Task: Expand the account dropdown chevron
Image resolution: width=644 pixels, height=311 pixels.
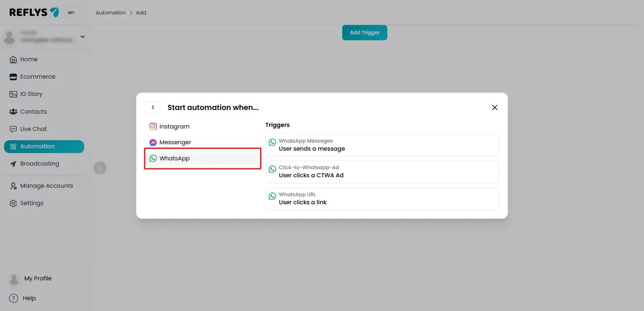Action: click(x=83, y=37)
